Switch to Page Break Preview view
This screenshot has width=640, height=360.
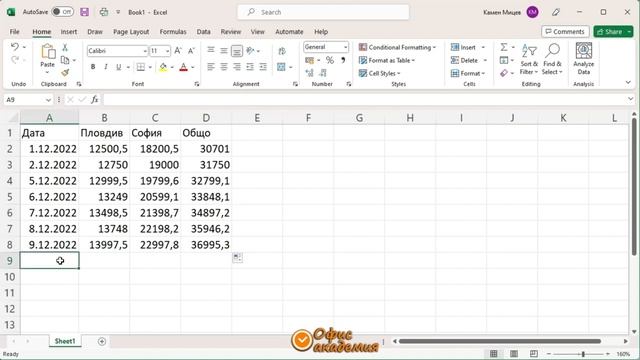tap(533, 353)
